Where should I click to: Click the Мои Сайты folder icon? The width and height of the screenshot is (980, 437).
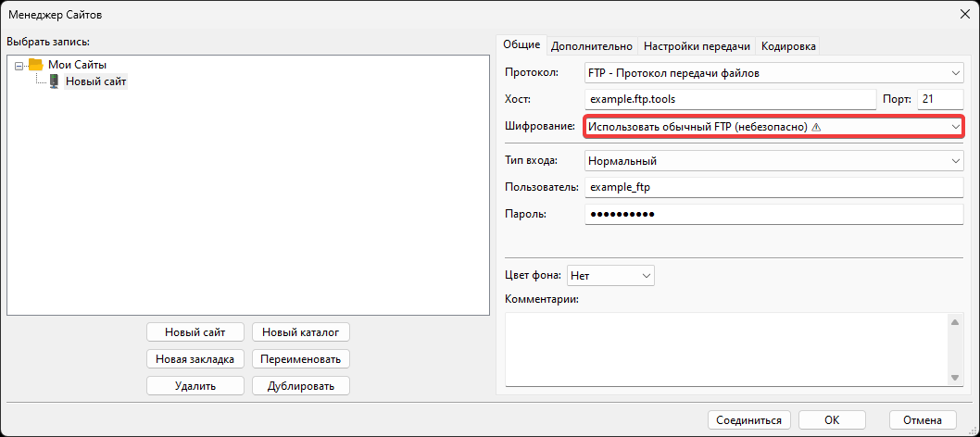coord(36,65)
